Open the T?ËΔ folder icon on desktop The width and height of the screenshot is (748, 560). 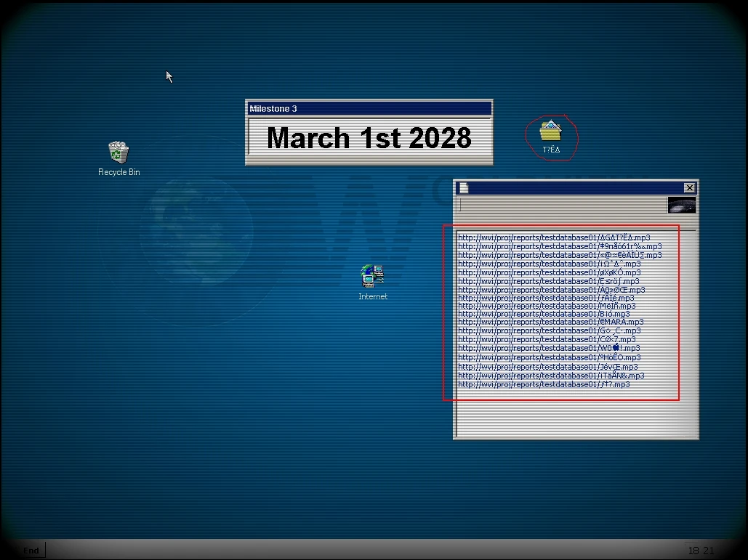pyautogui.click(x=551, y=137)
